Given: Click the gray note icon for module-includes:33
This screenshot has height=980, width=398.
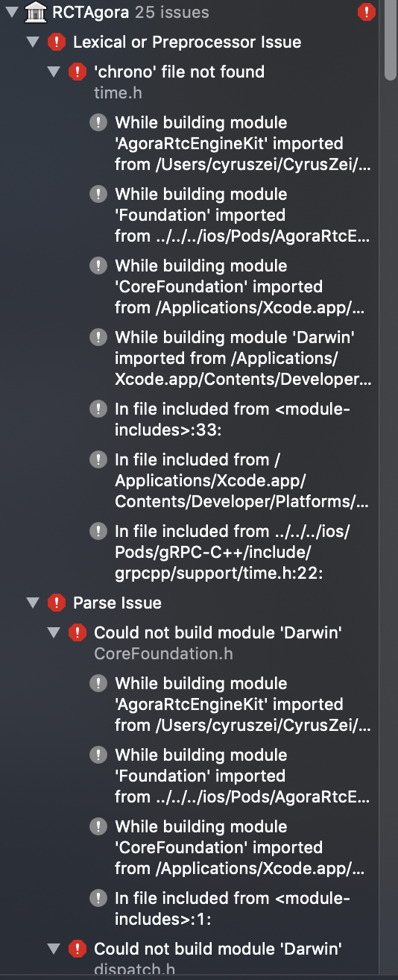Looking at the screenshot, I should coord(98,409).
